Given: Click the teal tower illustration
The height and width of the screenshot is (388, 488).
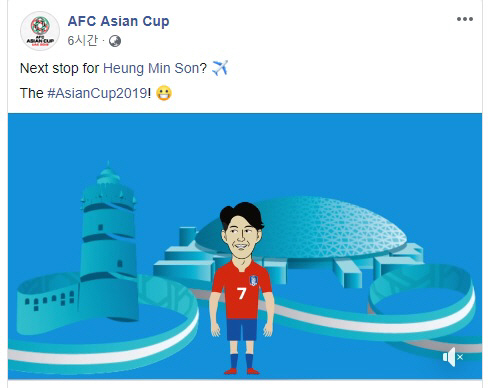Looking at the screenshot, I should tap(108, 240).
